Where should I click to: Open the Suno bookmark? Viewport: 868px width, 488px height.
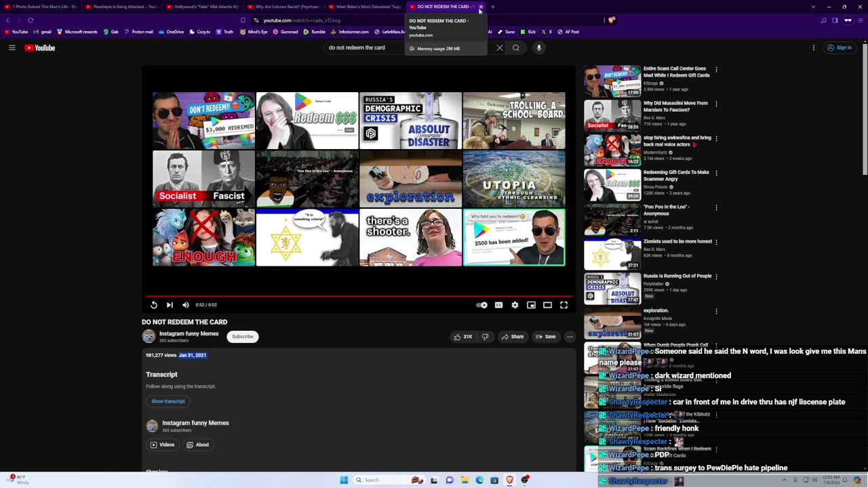[505, 32]
